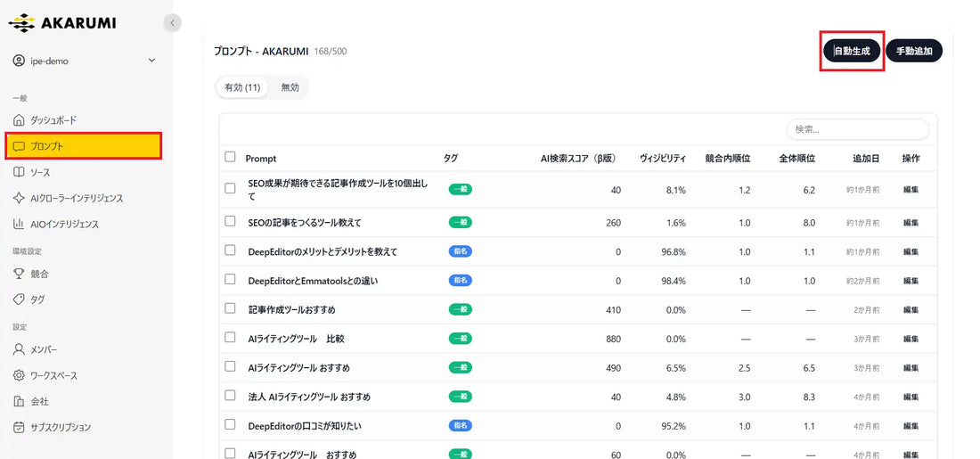Click the calendar icon for サブスクリプション
The image size is (980, 459).
click(19, 427)
